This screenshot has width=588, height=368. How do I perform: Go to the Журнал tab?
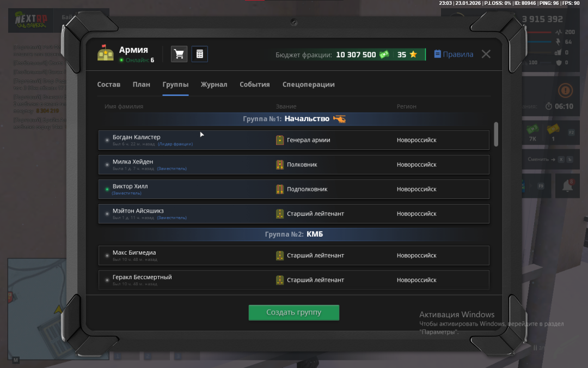pyautogui.click(x=214, y=85)
